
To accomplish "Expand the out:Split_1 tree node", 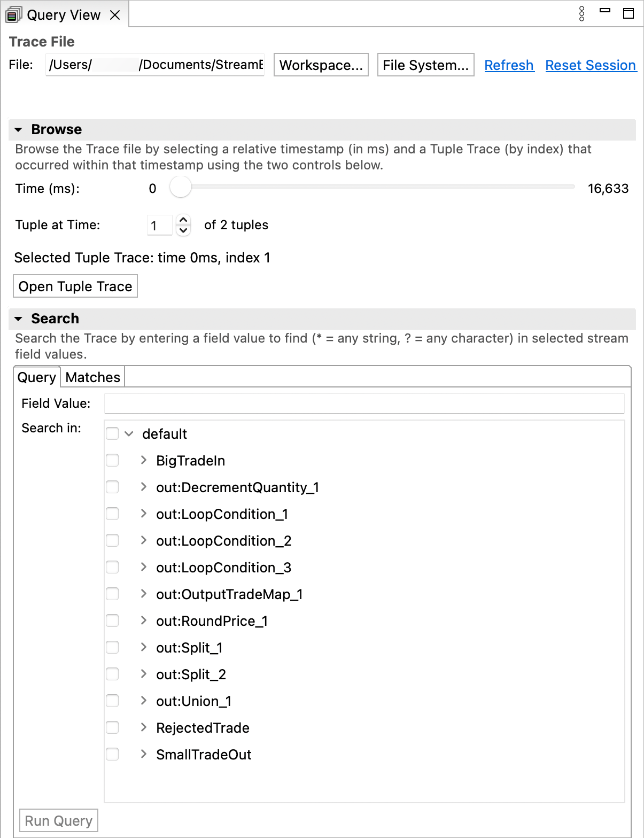I will tap(143, 647).
